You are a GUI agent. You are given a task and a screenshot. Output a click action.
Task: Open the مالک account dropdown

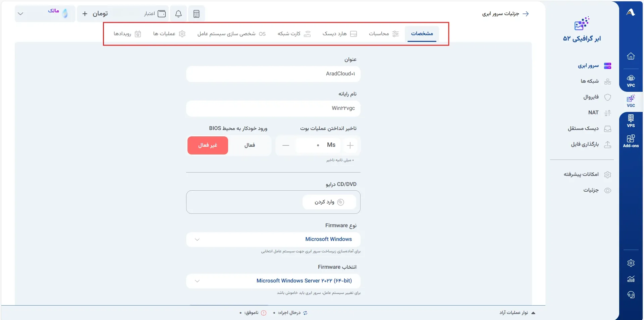[45, 14]
